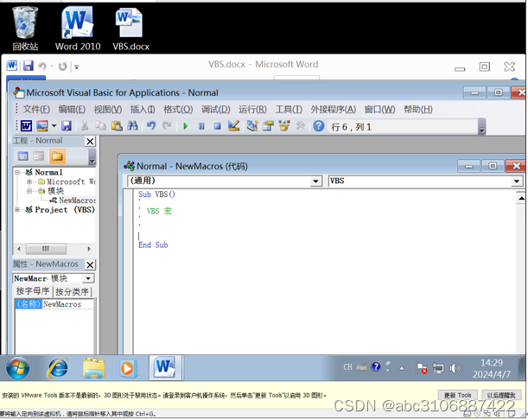
Task: Open Word Quick Access toolbar customize arrow
Action: (76, 67)
